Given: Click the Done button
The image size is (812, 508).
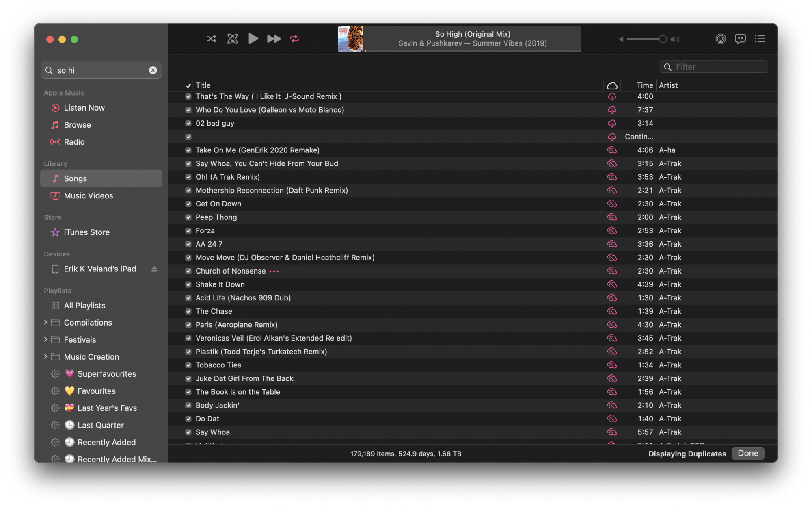Looking at the screenshot, I should click(748, 453).
